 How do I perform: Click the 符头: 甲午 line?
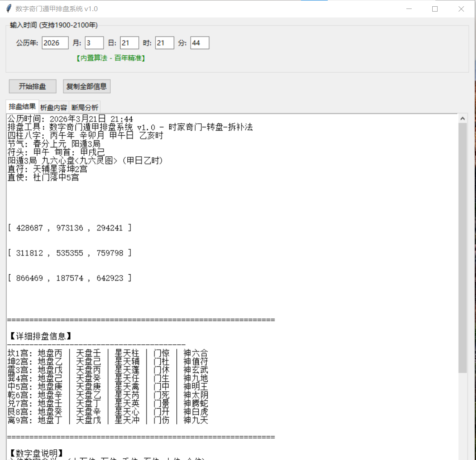pos(56,152)
